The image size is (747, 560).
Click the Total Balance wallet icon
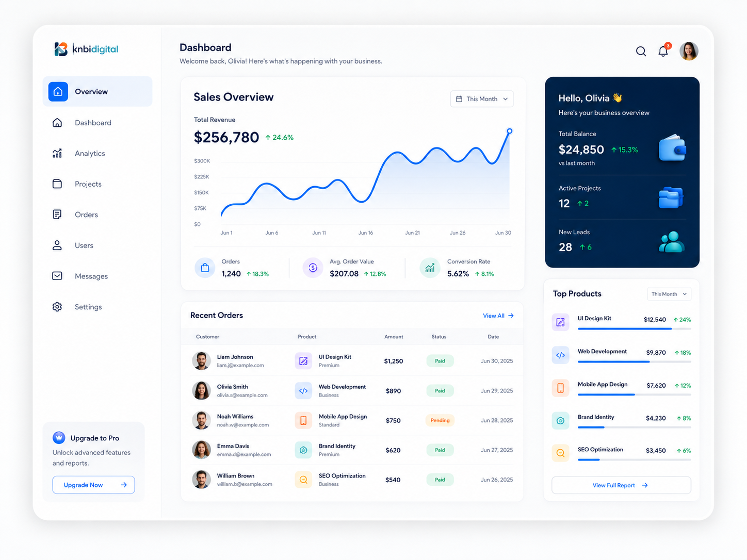click(672, 148)
